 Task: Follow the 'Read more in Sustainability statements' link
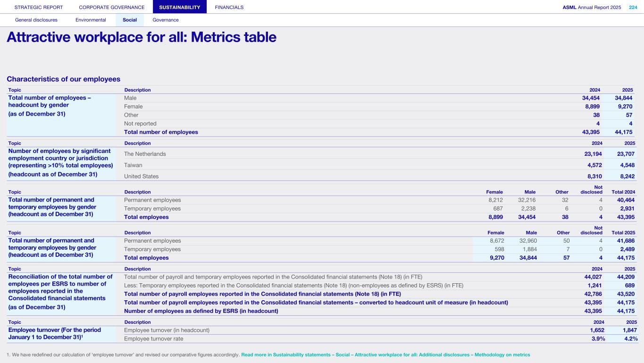coord(385,355)
